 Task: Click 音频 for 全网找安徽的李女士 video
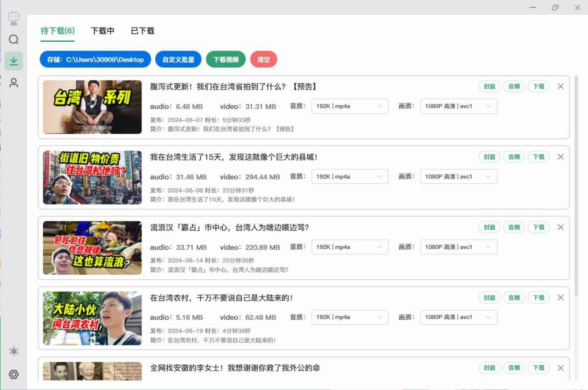point(514,368)
